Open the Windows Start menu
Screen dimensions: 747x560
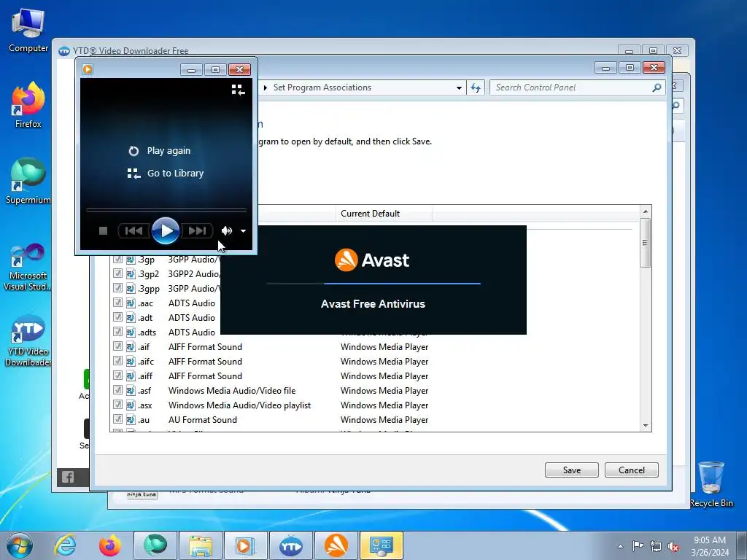(x=20, y=545)
